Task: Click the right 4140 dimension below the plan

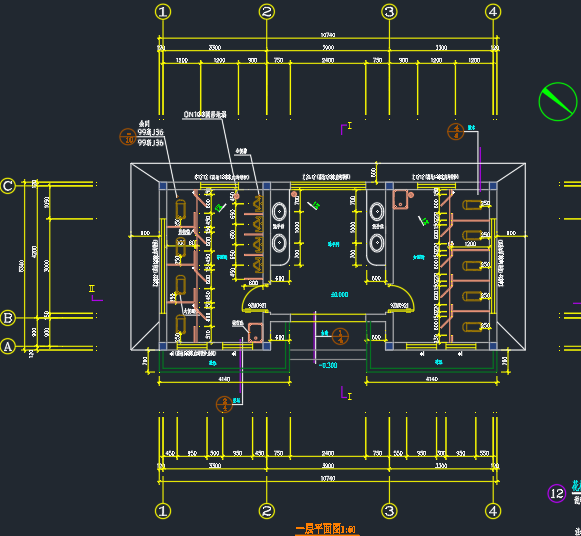Action: coord(432,379)
